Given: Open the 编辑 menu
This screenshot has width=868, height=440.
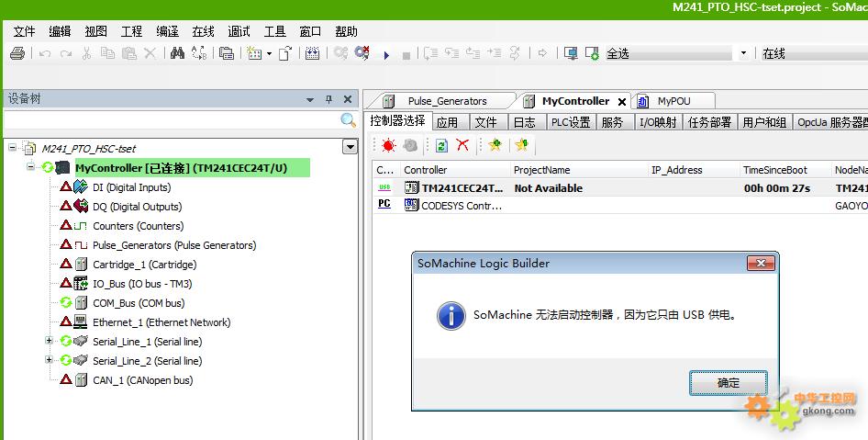Looking at the screenshot, I should [60, 31].
